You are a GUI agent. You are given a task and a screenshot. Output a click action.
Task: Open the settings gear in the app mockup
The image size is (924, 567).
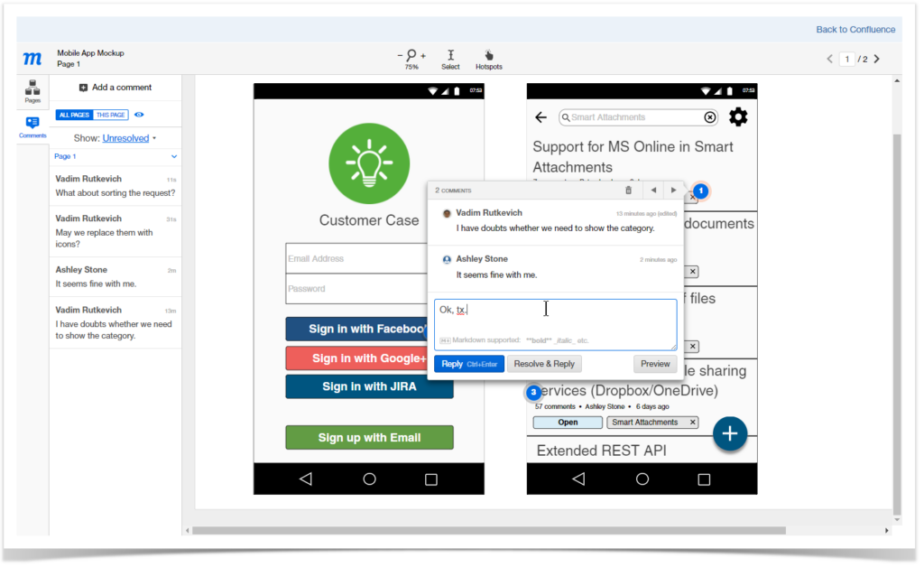pyautogui.click(x=738, y=116)
